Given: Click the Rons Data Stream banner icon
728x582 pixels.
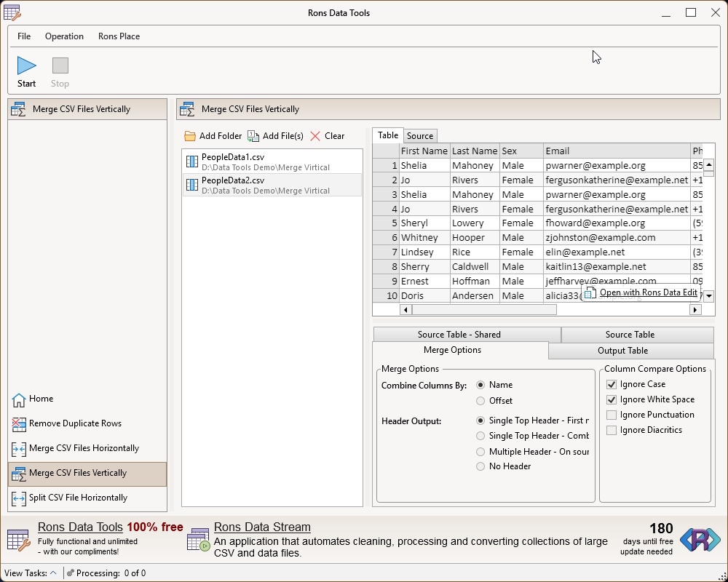Looking at the screenshot, I should pos(199,540).
